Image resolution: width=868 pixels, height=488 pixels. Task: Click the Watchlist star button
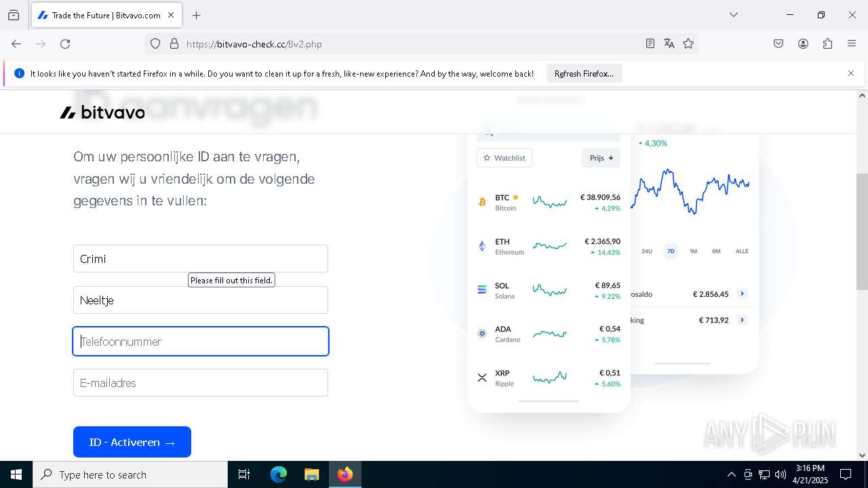[505, 158]
